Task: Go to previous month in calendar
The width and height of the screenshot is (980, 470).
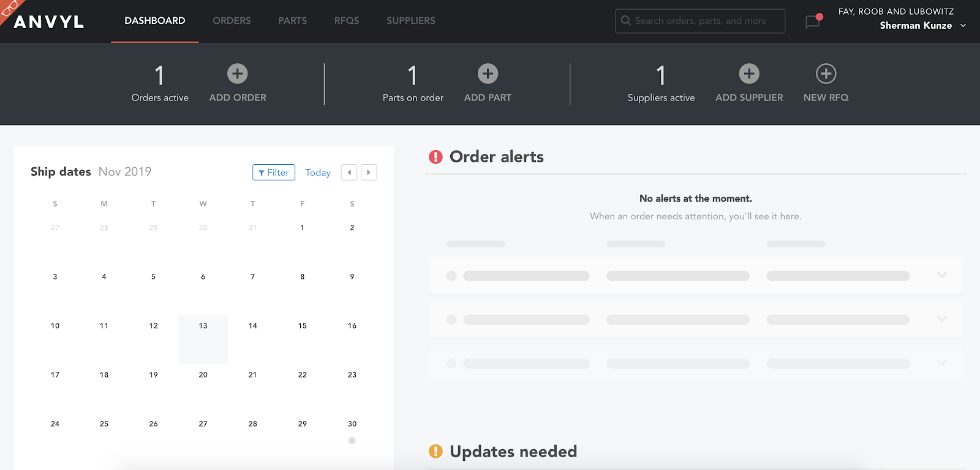Action: pos(349,172)
